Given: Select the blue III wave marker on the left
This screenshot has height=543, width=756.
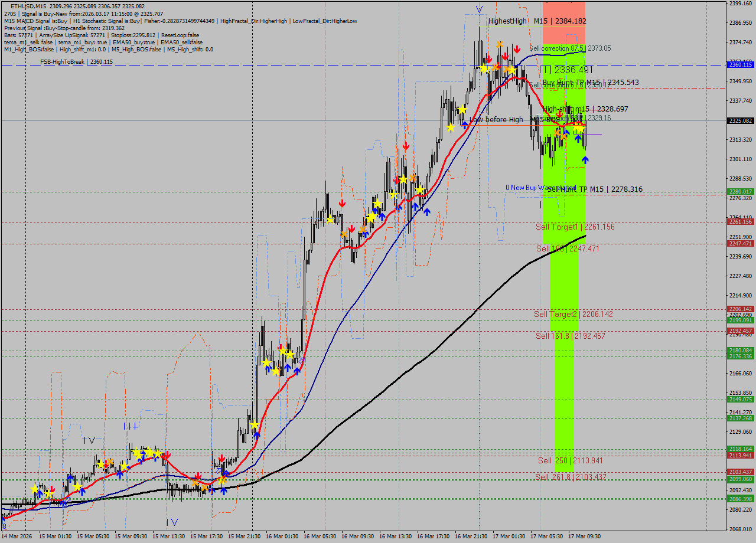Looking at the screenshot, I should 130,426.
